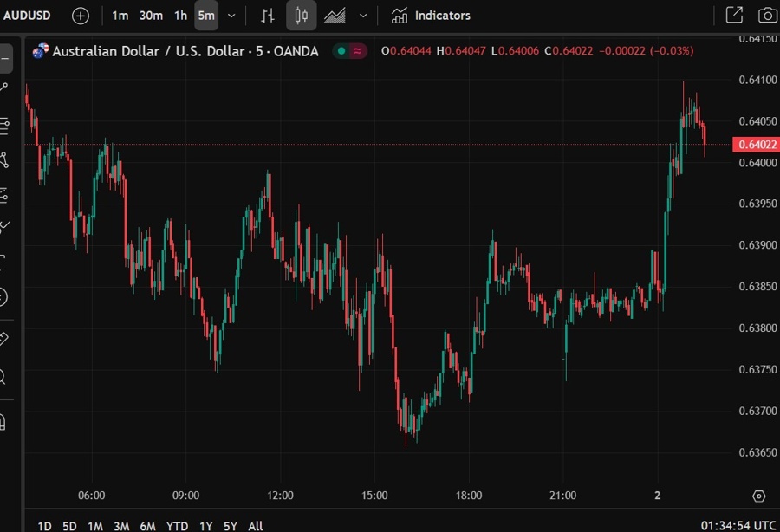
Task: Select the 5Y date range
Action: pyautogui.click(x=231, y=526)
